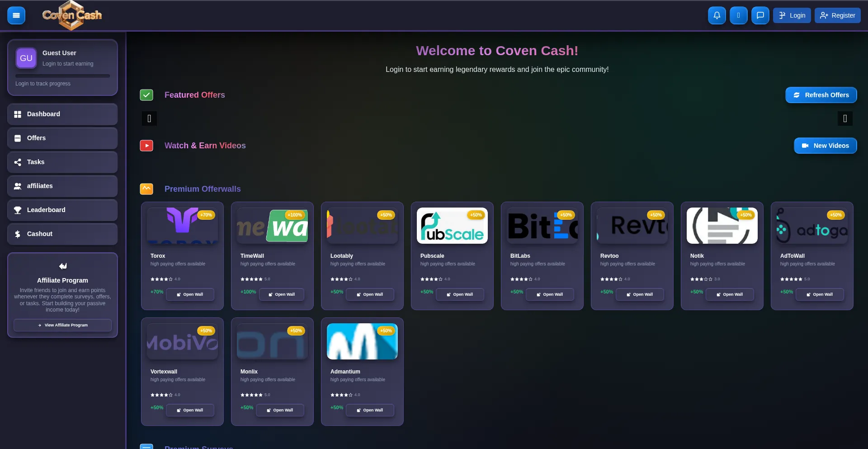The height and width of the screenshot is (449, 868).
Task: Click the Adamantium logo thumbnail
Action: [362, 341]
